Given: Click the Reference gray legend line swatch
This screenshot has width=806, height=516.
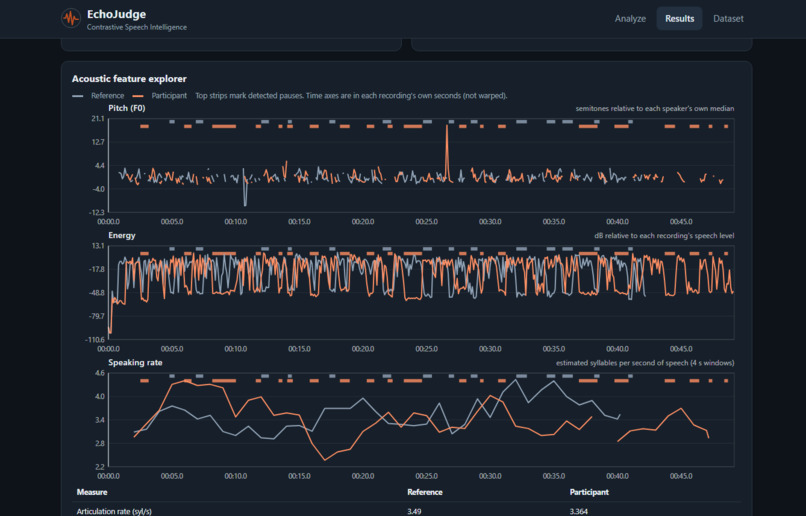Looking at the screenshot, I should (x=78, y=96).
